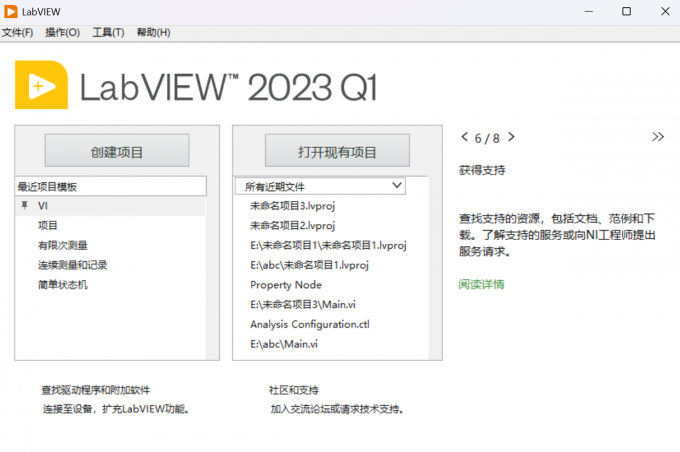The image size is (680, 452).
Task: Click the 打开现有项目 button
Action: 337,151
